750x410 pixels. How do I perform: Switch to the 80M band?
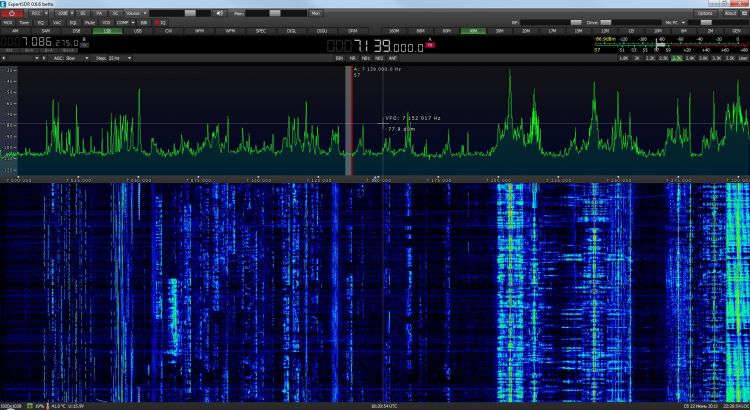[x=420, y=31]
